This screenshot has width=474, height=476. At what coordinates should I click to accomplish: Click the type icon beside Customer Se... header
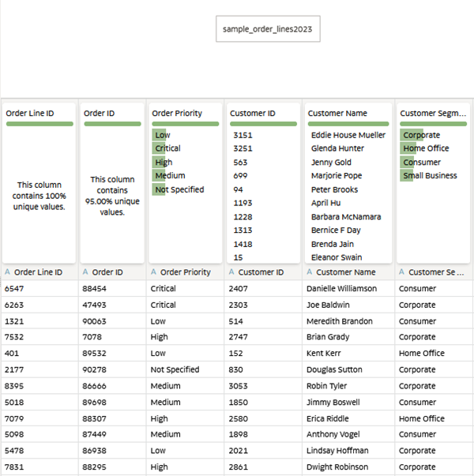401,272
